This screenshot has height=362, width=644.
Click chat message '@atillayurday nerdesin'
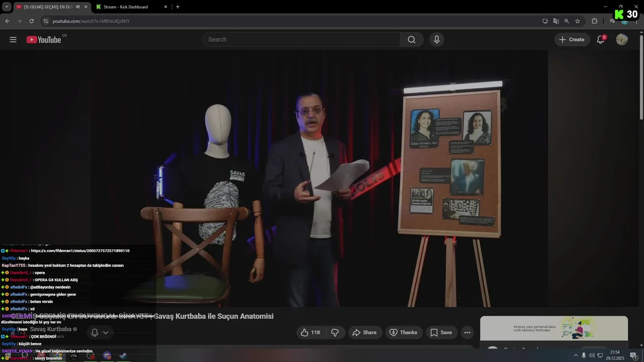point(50,287)
